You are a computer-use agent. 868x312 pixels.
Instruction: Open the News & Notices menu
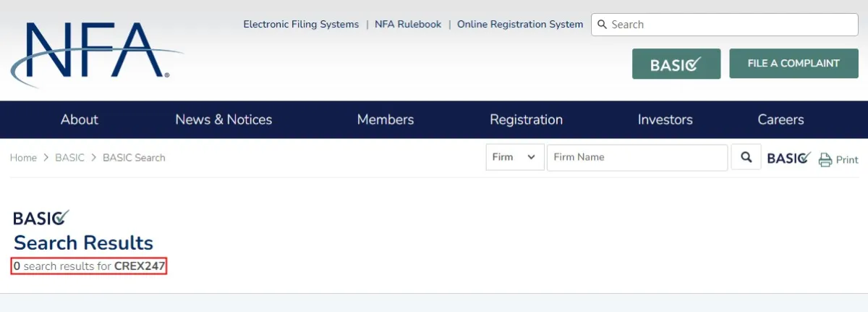click(x=224, y=119)
